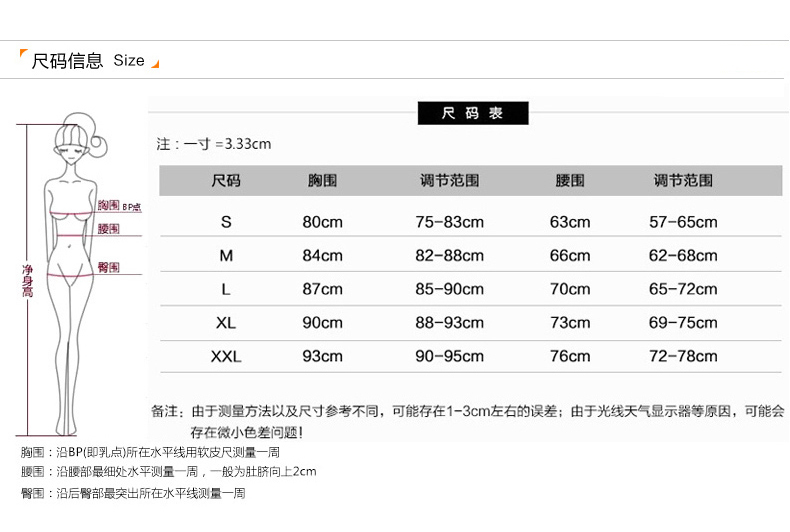Click the 尺码信息 section heading
Viewport: 790px width, 532px height.
click(67, 60)
